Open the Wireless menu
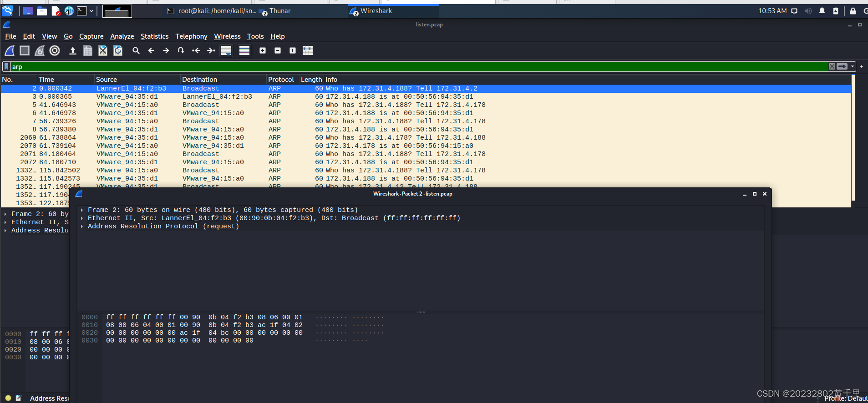The image size is (868, 403). click(227, 36)
